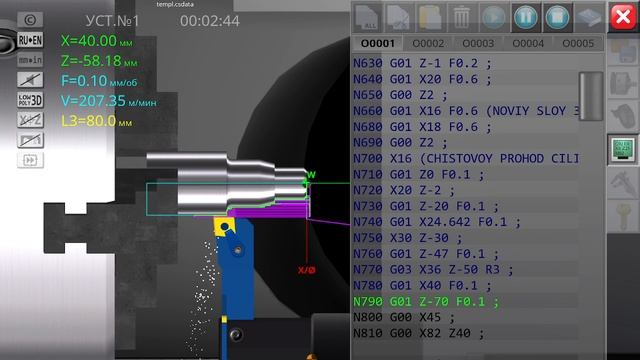
Task: Click the trash delete icon
Action: [462, 18]
